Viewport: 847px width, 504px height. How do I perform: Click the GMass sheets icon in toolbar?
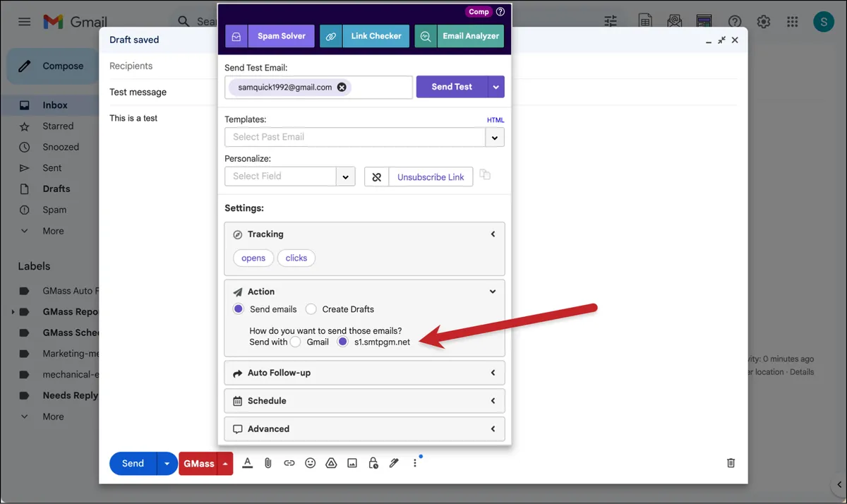(644, 21)
